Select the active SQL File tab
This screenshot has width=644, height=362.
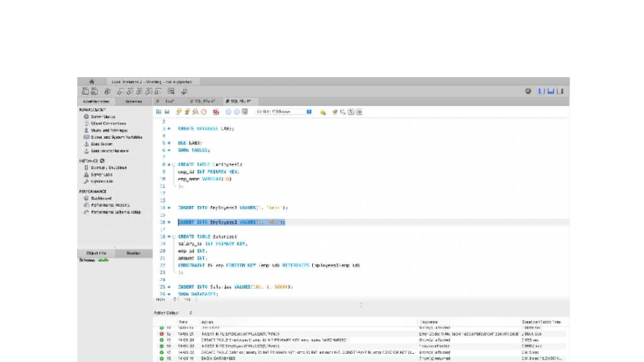click(240, 102)
